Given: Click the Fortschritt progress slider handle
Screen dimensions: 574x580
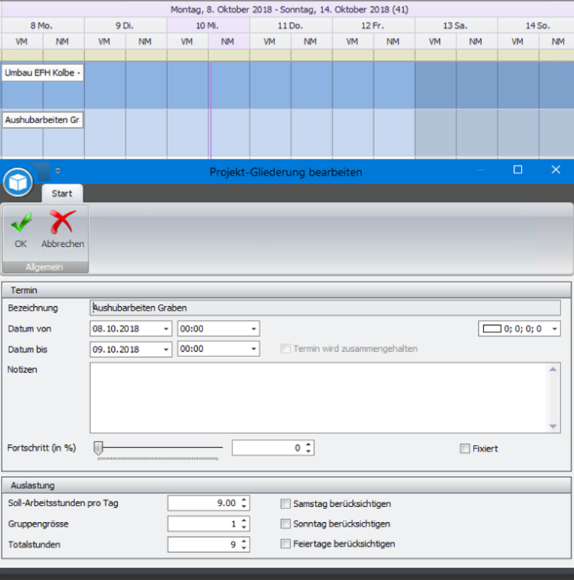Looking at the screenshot, I should click(98, 448).
